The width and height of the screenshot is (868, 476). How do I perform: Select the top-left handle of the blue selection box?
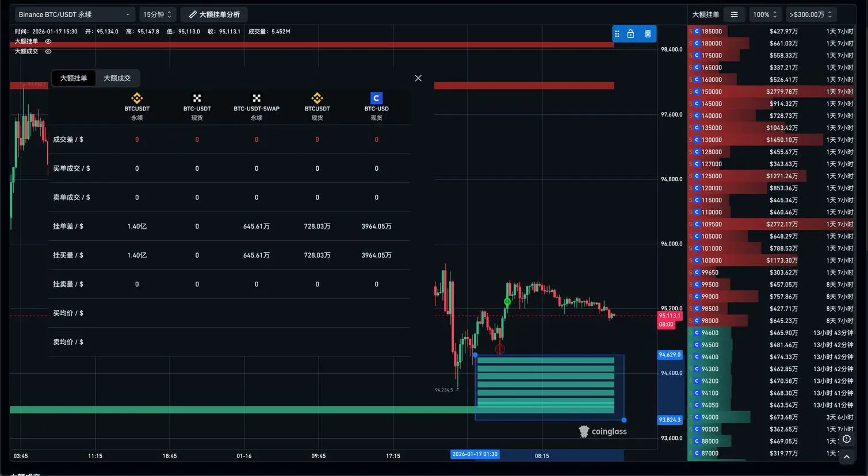pyautogui.click(x=475, y=355)
